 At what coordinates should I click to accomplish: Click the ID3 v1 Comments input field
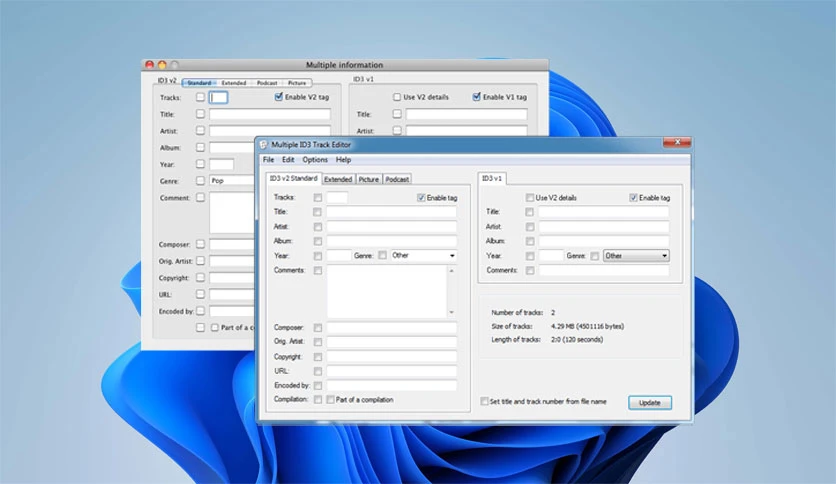[x=604, y=270]
